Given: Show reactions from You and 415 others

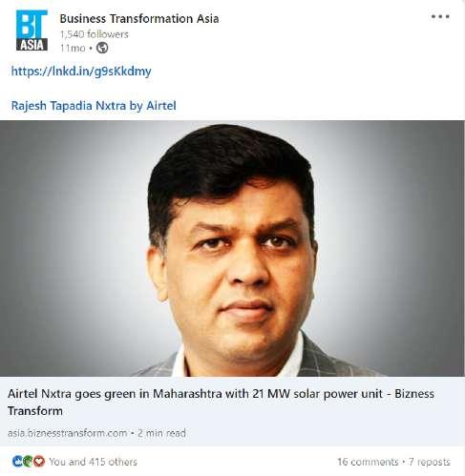Looking at the screenshot, I should (93, 462).
